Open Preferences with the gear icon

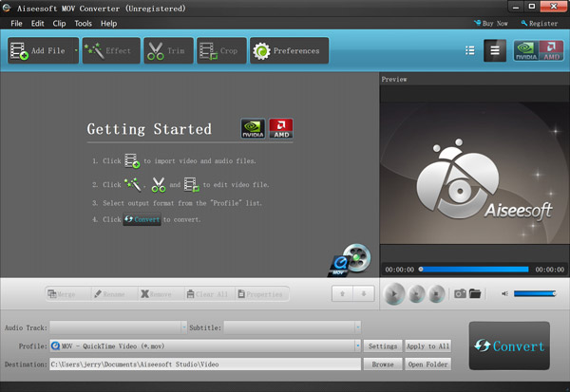pos(289,51)
